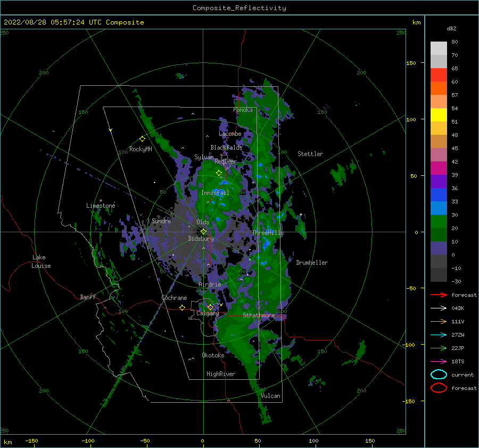479x448 pixels.
Task: Click the magenta 18TS arrow icon
Action: pyautogui.click(x=439, y=362)
